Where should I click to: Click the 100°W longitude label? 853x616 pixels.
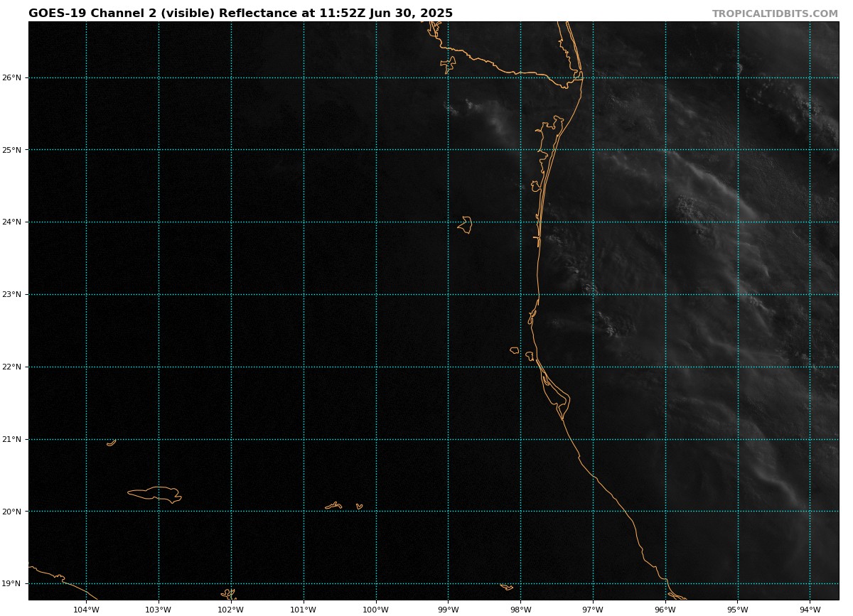pyautogui.click(x=376, y=609)
